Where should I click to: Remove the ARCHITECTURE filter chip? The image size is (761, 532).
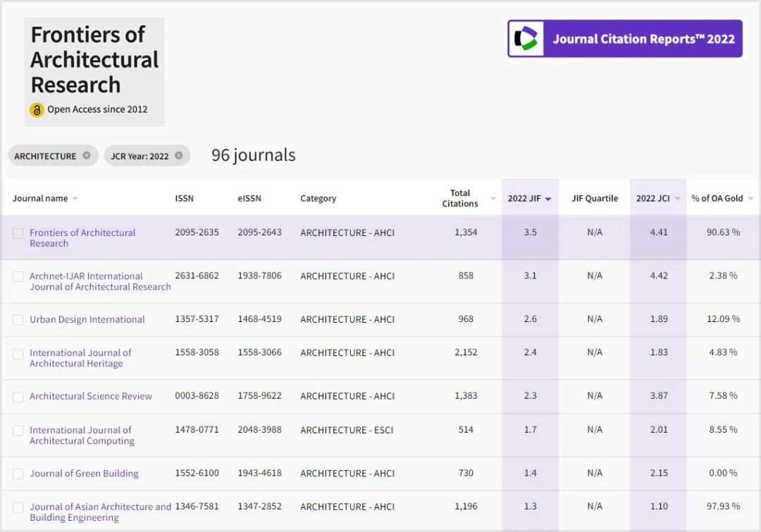(x=87, y=155)
